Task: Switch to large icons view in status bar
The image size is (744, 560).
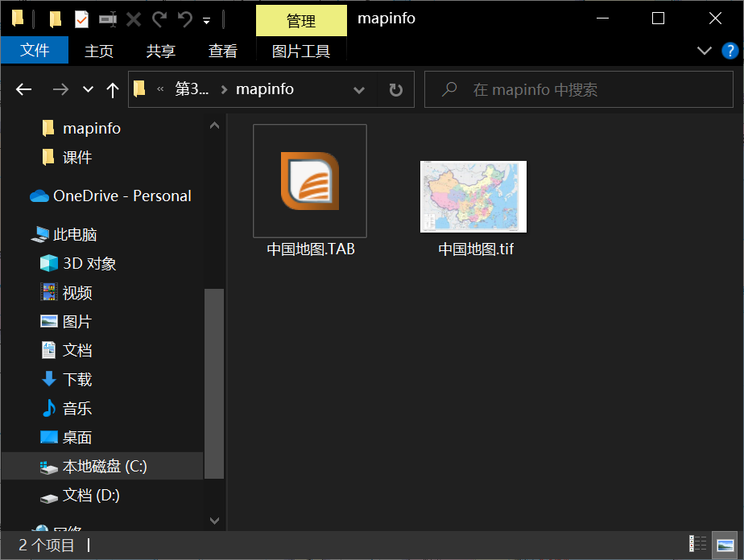Action: coord(725,544)
